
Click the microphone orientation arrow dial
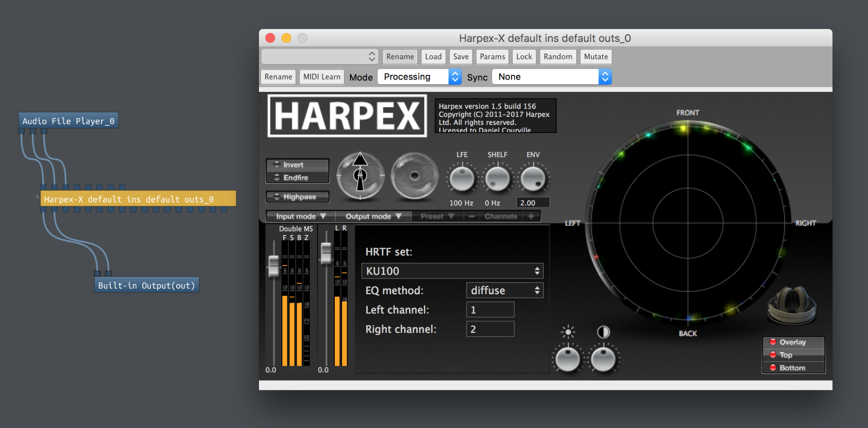tap(360, 176)
